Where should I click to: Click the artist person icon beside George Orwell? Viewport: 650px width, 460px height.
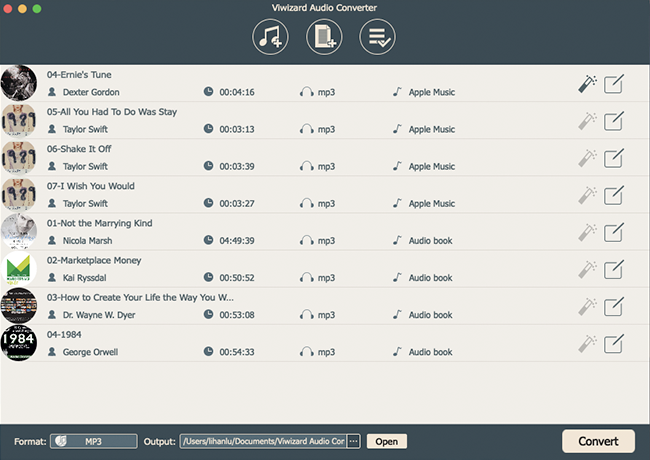52,352
